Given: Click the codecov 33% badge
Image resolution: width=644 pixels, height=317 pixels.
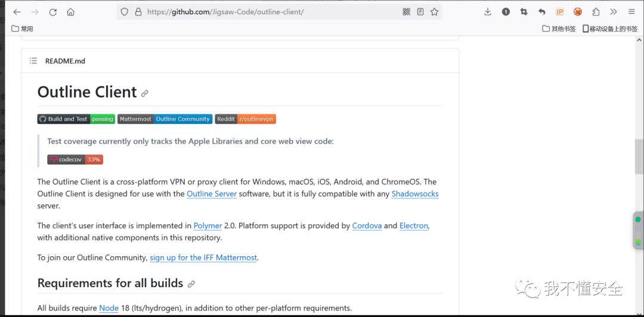Looking at the screenshot, I should pyautogui.click(x=75, y=159).
